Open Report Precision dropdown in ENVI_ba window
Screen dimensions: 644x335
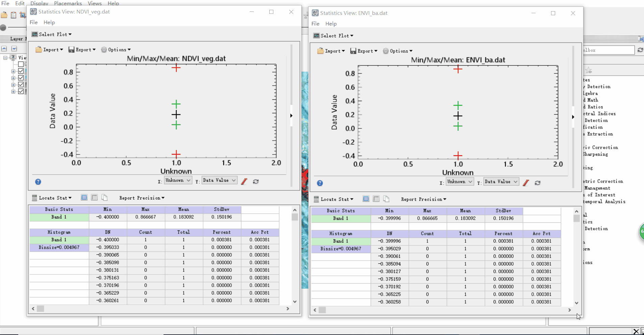424,199
